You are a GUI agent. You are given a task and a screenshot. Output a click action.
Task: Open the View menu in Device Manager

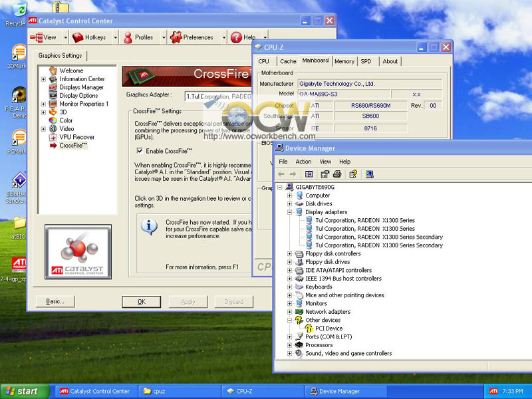coord(325,162)
